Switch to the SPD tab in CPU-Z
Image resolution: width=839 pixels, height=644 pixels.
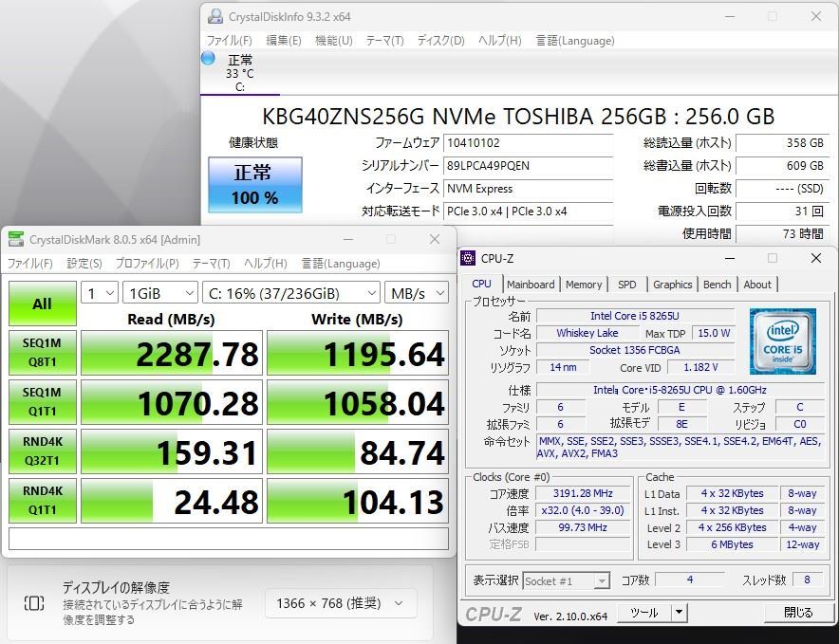627,285
